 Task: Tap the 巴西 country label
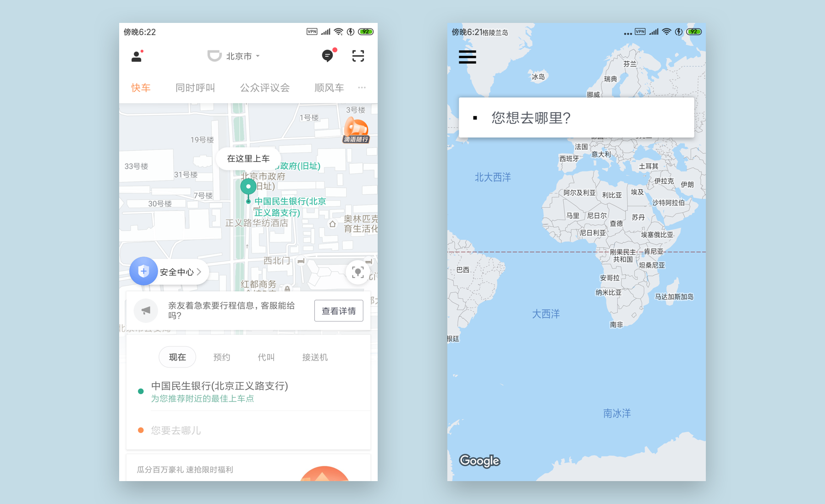click(463, 270)
